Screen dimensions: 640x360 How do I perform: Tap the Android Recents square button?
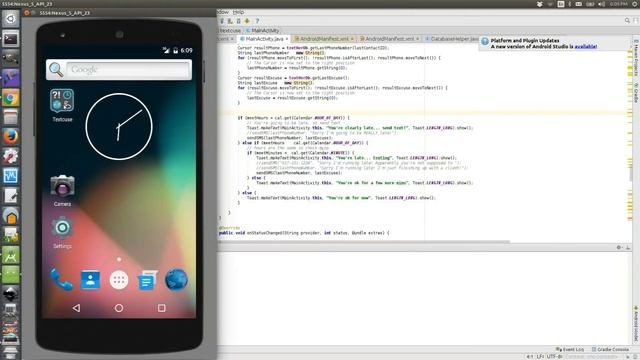[x=162, y=308]
